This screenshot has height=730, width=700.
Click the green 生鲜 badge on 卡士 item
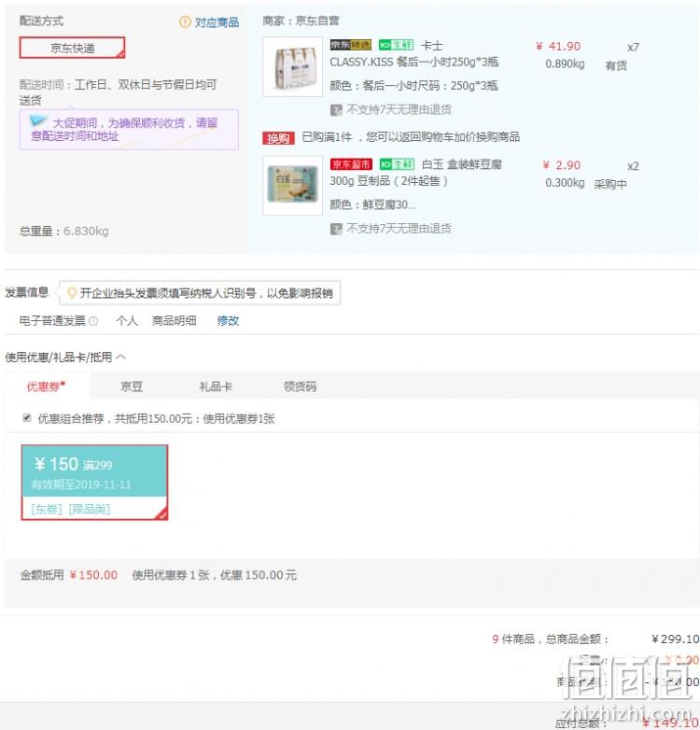tap(396, 45)
